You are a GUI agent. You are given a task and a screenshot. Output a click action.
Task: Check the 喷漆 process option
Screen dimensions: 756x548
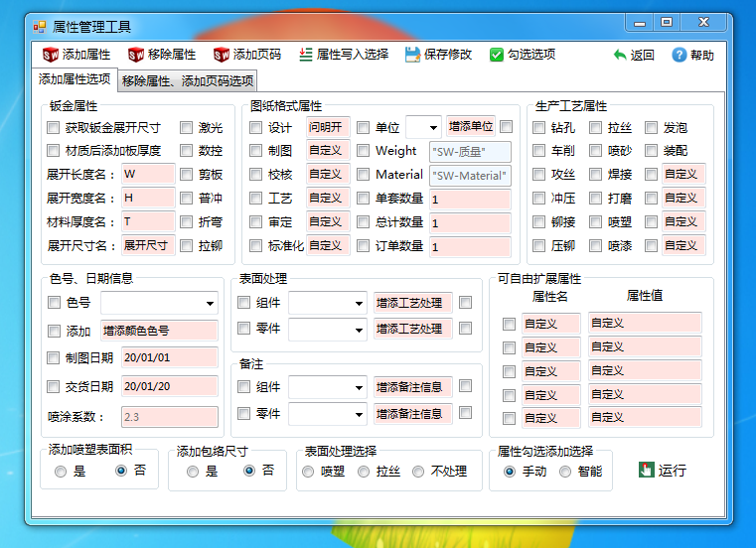596,246
